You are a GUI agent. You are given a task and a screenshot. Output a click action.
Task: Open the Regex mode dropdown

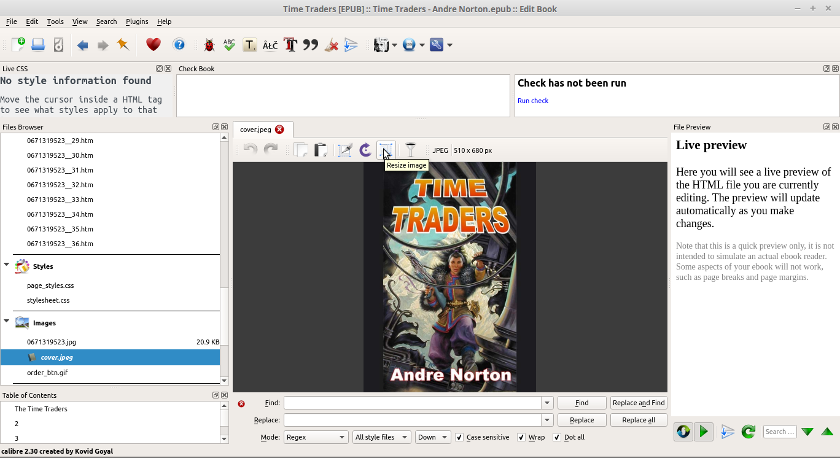pyautogui.click(x=315, y=437)
